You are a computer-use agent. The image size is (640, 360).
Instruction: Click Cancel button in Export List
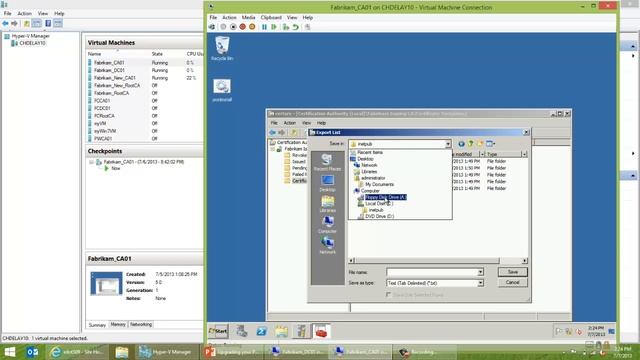[513, 282]
